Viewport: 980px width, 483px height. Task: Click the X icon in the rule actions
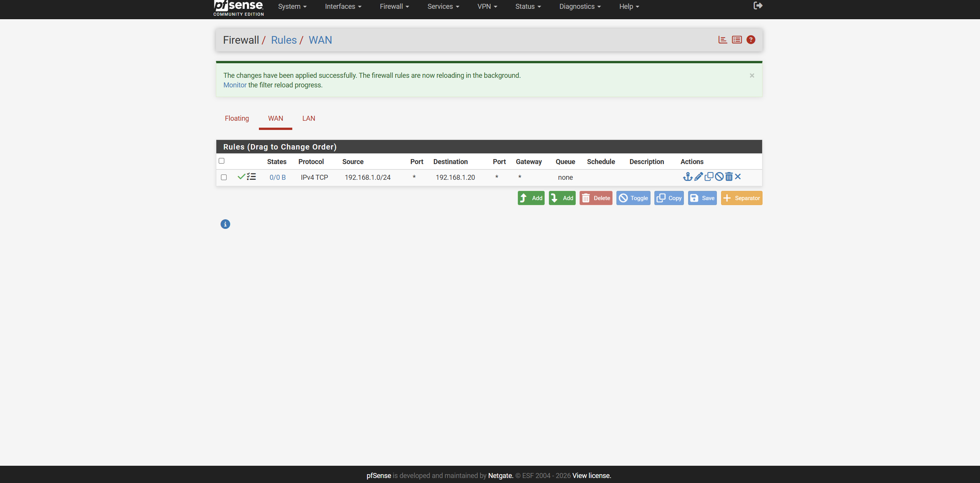tap(738, 177)
